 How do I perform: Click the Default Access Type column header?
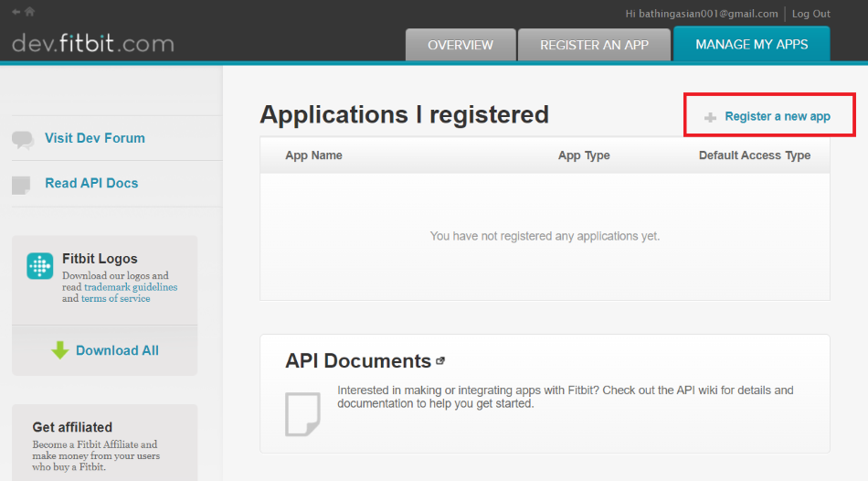tap(755, 155)
